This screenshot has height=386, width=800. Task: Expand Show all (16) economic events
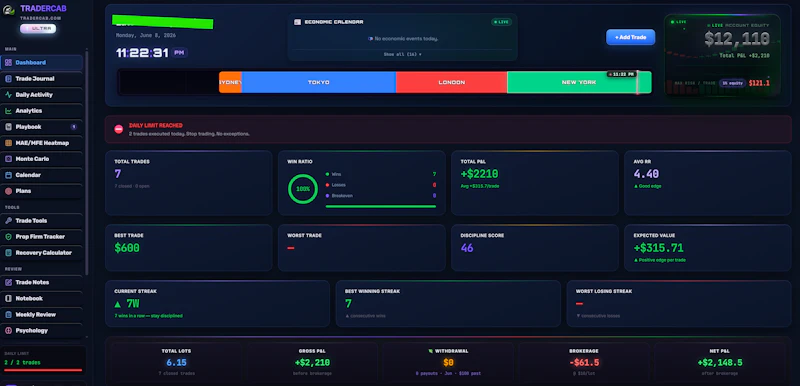coord(403,54)
